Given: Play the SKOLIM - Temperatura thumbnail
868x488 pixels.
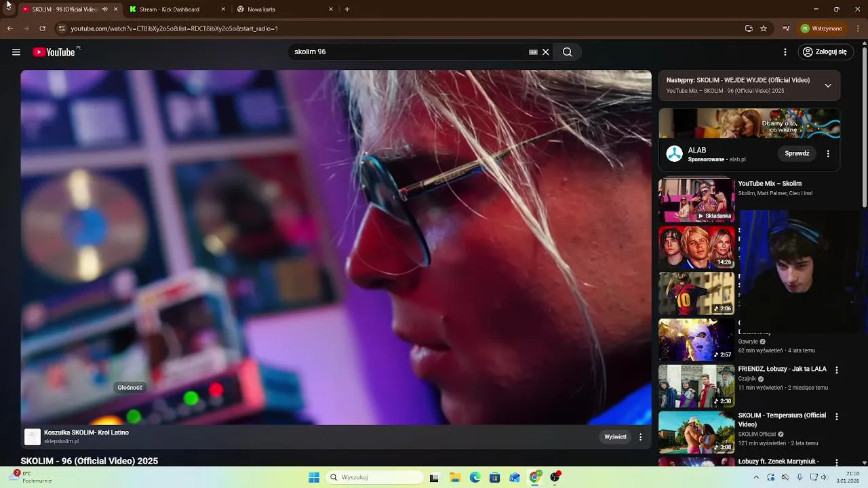Looking at the screenshot, I should tap(696, 432).
